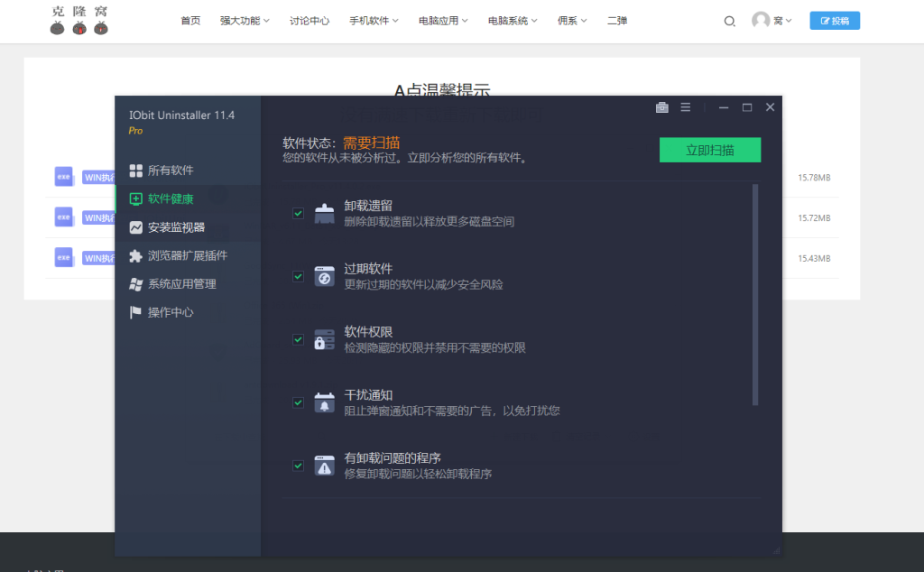This screenshot has height=572, width=924.
Task: Select 操作中心 in the sidebar
Action: pos(188,312)
